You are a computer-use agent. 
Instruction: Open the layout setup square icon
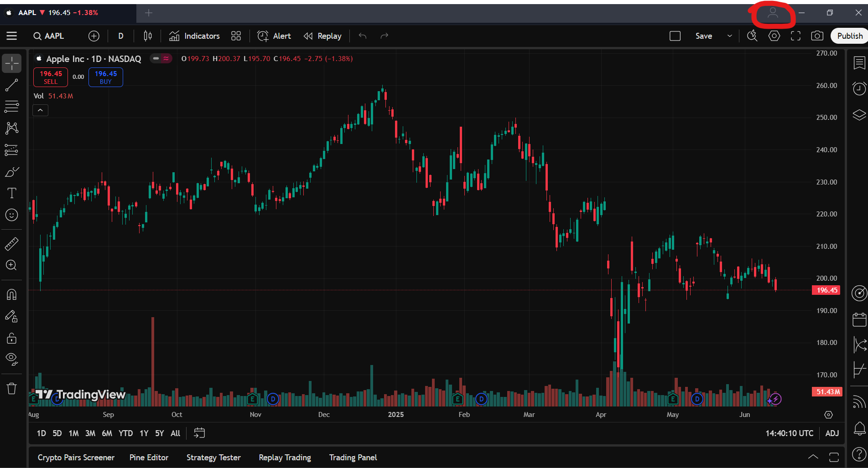(x=675, y=36)
